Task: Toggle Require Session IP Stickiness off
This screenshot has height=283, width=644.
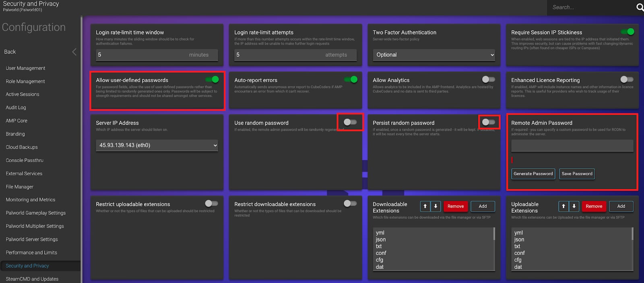Action: tap(627, 32)
